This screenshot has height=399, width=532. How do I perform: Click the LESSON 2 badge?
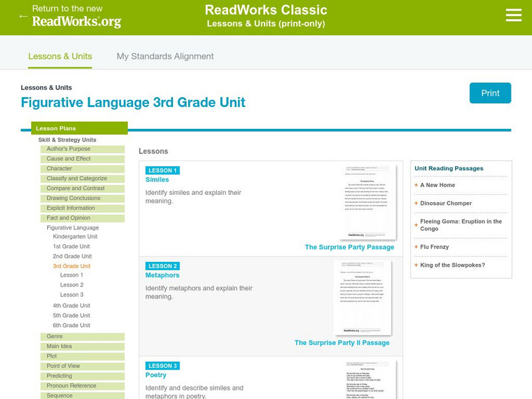[x=162, y=266]
